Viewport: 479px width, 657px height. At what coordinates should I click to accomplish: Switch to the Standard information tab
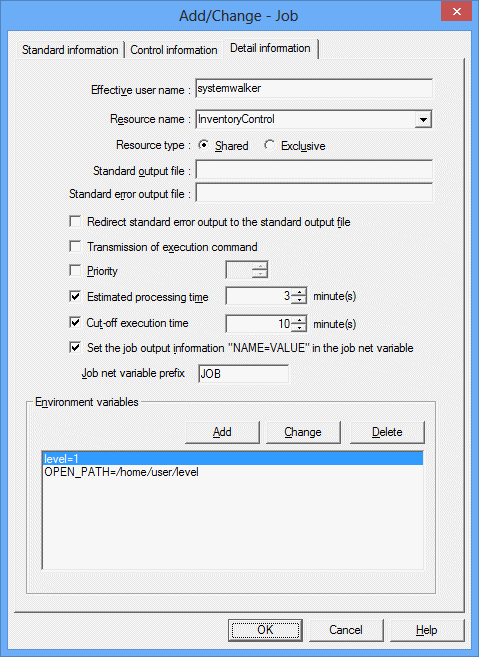point(70,50)
